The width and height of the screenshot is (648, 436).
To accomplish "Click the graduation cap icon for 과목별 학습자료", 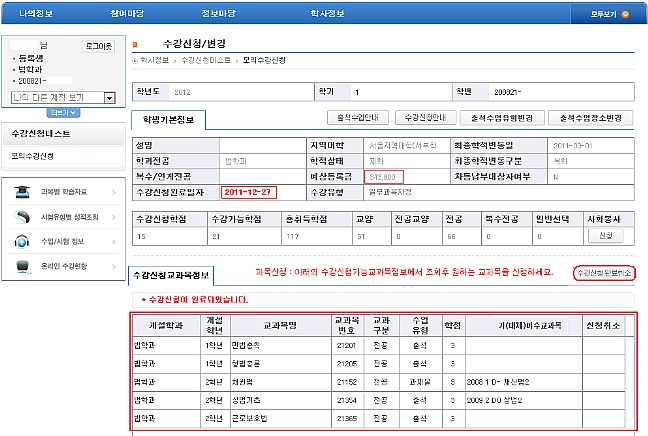I will [x=22, y=193].
